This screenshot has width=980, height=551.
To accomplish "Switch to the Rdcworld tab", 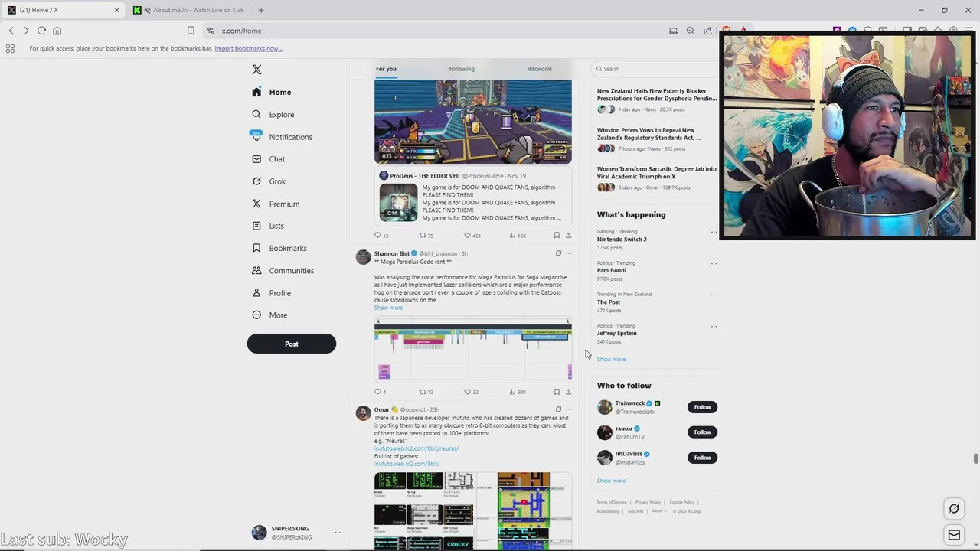I will pyautogui.click(x=539, y=69).
